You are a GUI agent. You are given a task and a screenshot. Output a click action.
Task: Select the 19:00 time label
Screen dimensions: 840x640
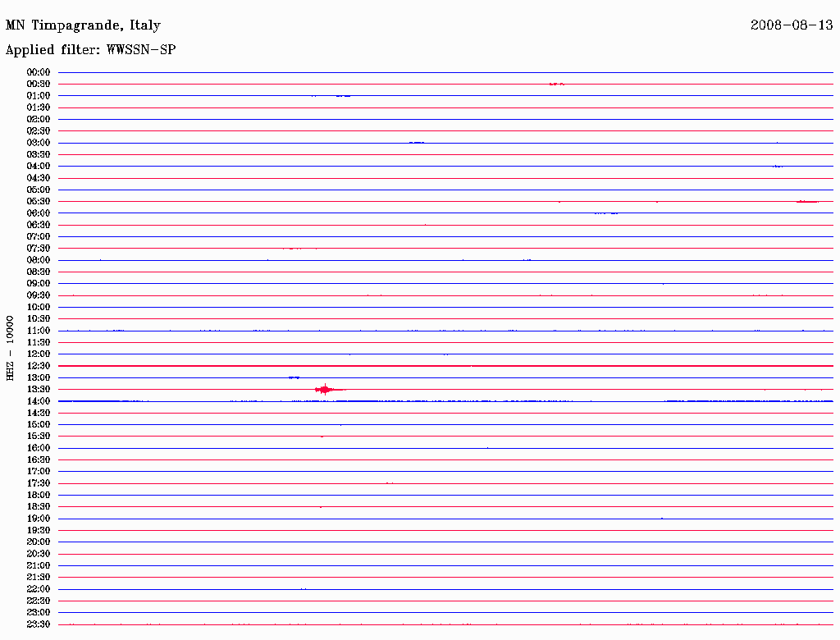coord(39,519)
